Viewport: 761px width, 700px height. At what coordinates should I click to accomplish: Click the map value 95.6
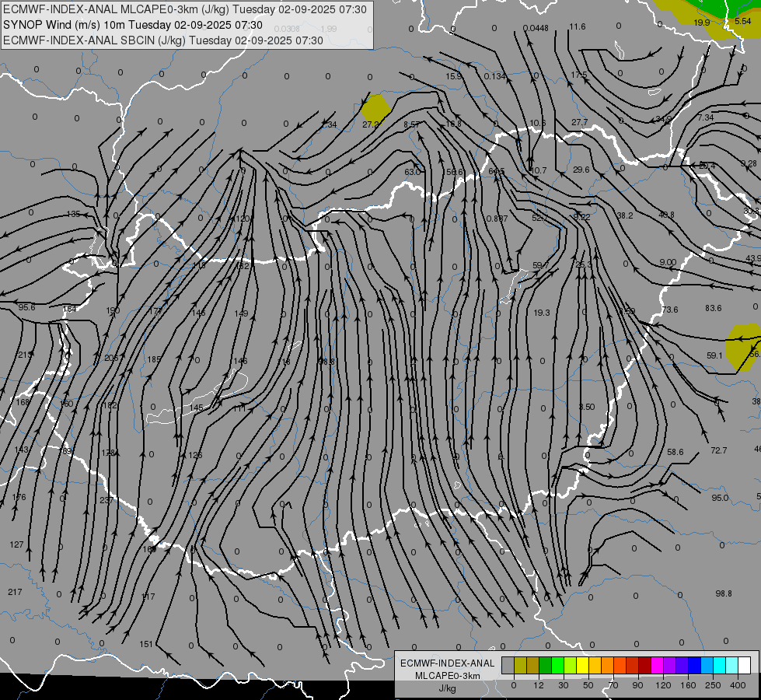click(x=26, y=307)
